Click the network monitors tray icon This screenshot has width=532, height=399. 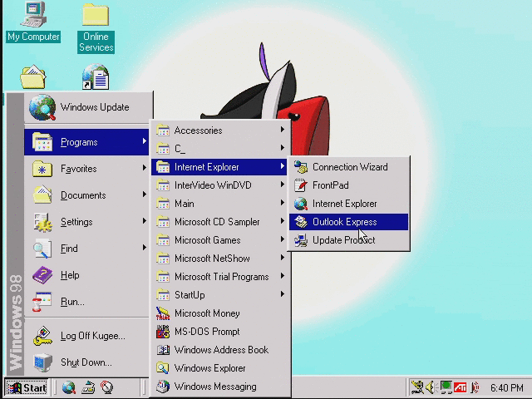coord(446,387)
